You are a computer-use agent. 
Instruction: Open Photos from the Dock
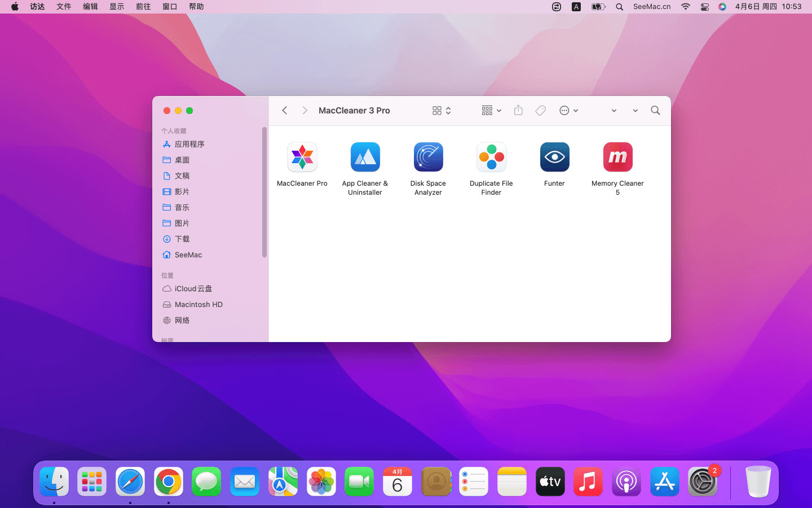click(321, 482)
